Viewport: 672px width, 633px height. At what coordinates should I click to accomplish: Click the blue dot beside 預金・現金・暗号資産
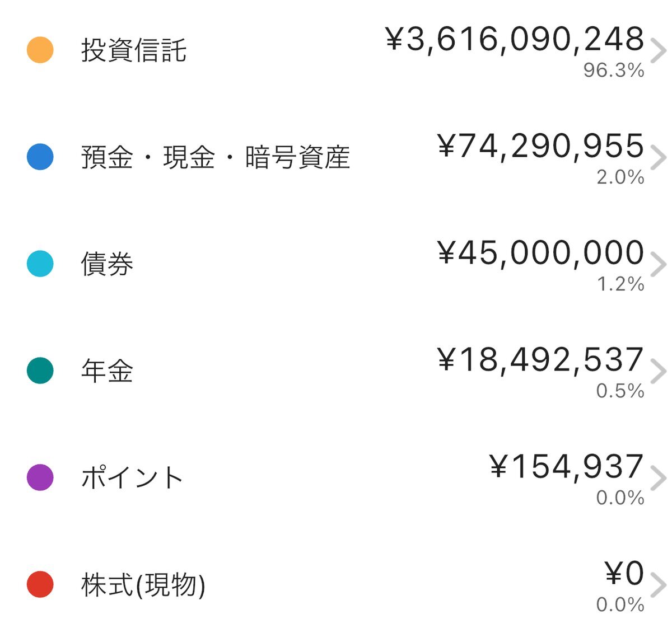point(40,157)
